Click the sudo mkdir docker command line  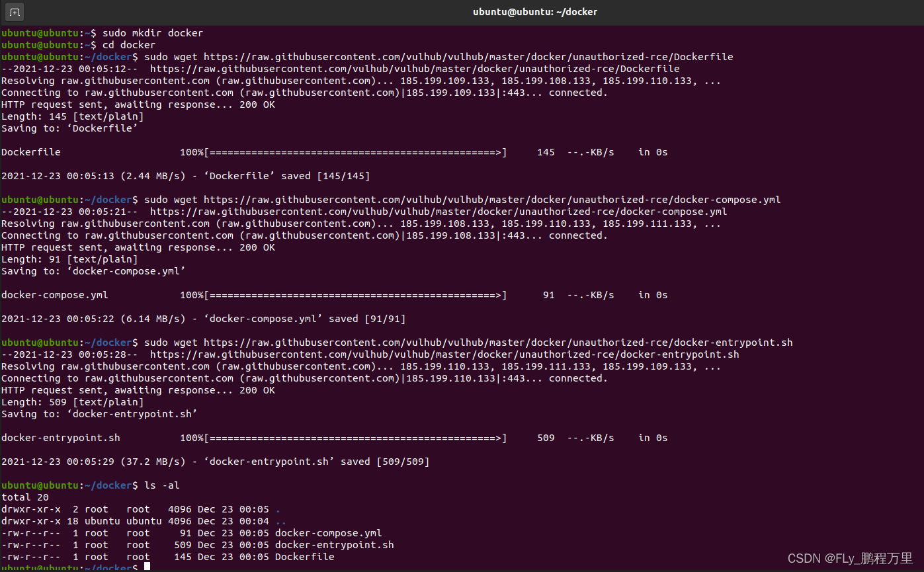[x=152, y=32]
